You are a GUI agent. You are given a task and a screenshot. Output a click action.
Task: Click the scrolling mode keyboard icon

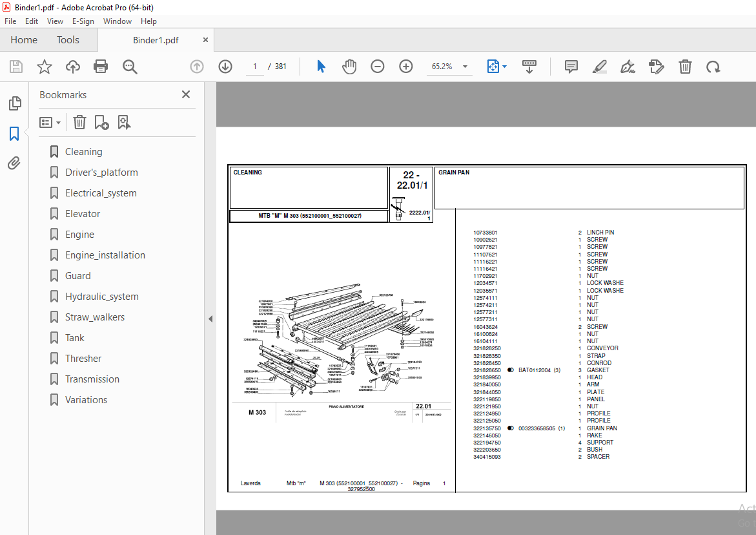tap(529, 67)
